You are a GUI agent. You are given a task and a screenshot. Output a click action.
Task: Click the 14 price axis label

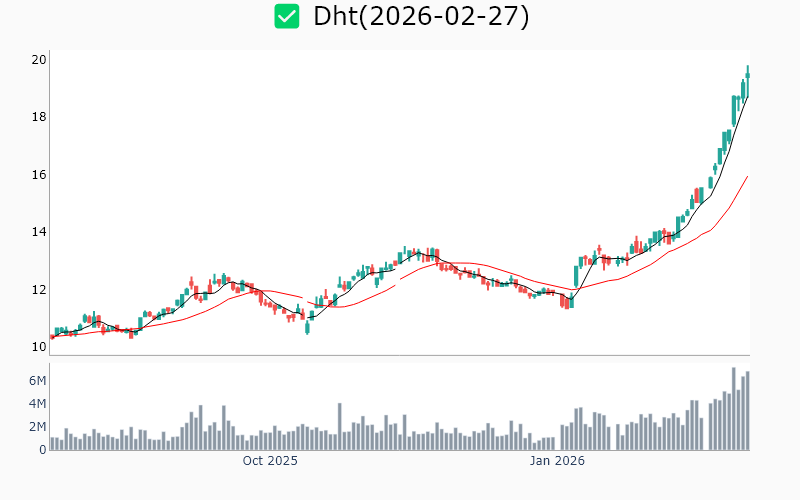coord(39,232)
